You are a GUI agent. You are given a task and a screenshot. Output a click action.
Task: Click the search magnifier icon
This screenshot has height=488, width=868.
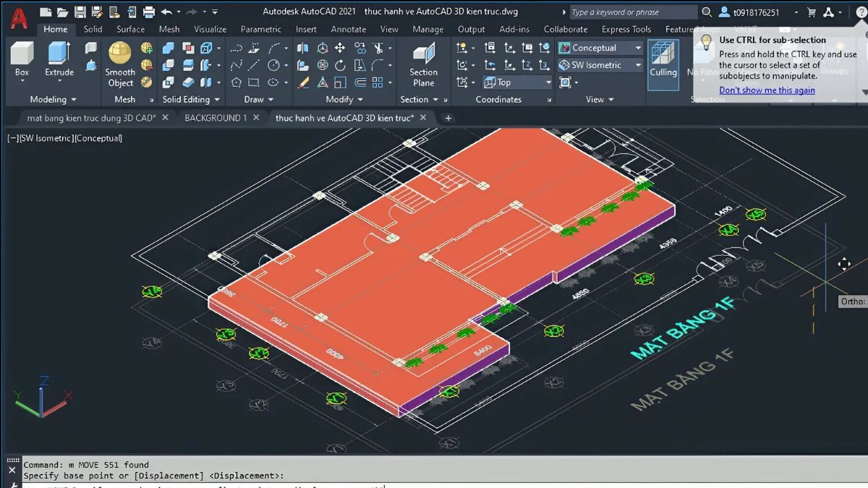click(x=707, y=12)
